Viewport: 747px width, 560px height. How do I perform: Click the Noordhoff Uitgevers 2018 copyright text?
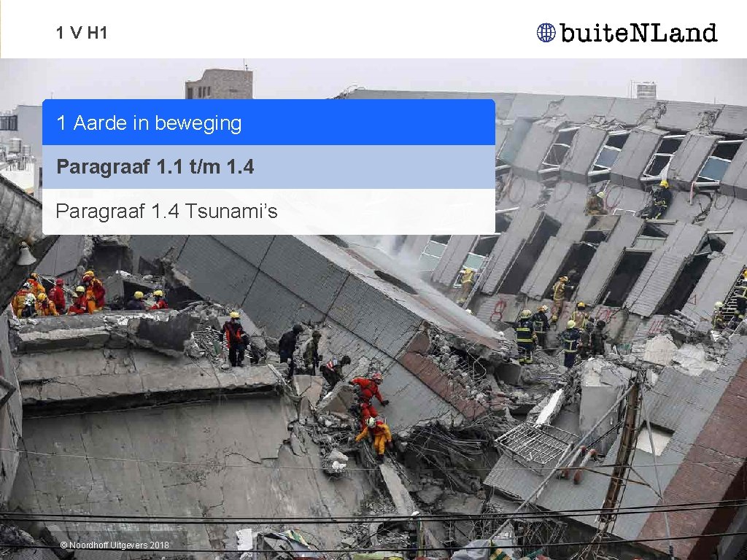[115, 545]
